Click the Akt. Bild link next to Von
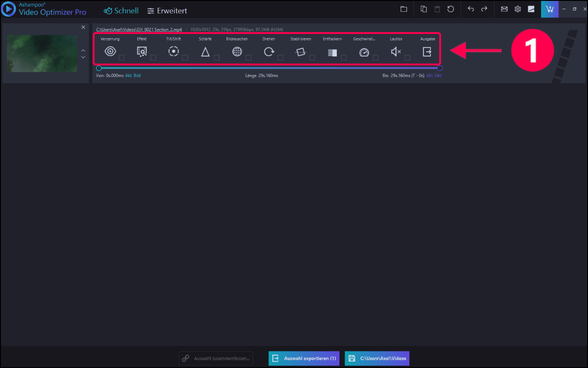 coord(133,75)
